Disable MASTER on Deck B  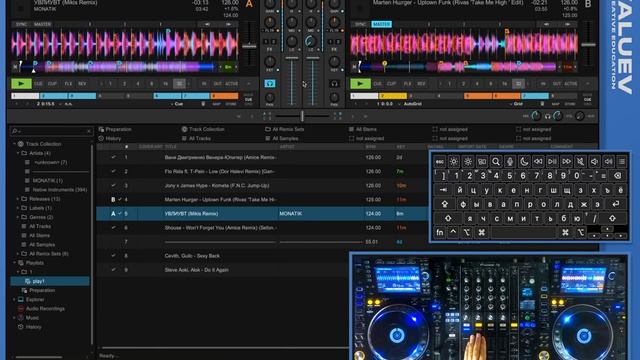point(382,24)
